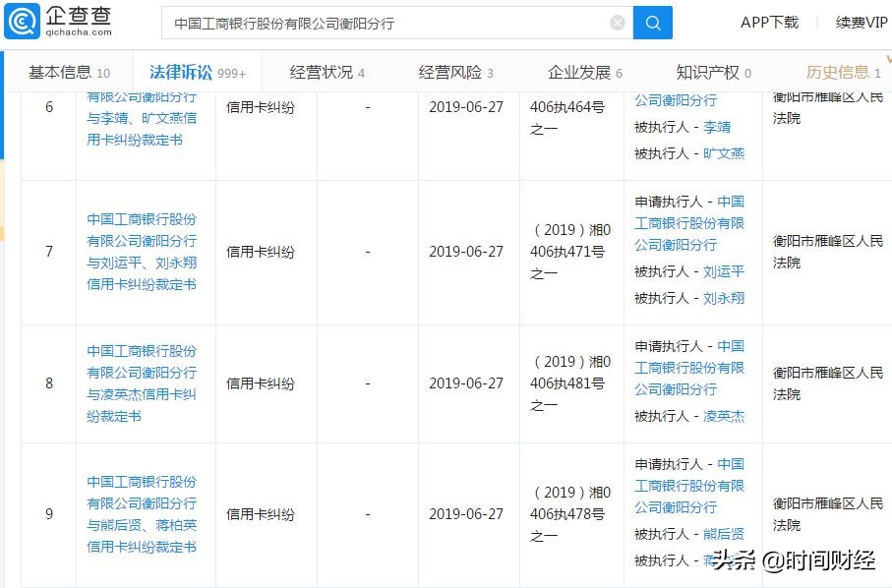This screenshot has height=588, width=892.
Task: Open the 熊后贤 person link
Action: click(724, 534)
